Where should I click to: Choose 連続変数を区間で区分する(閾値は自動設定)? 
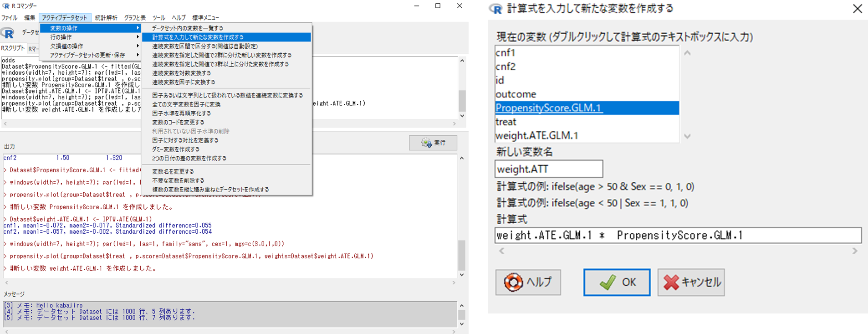tap(226, 46)
